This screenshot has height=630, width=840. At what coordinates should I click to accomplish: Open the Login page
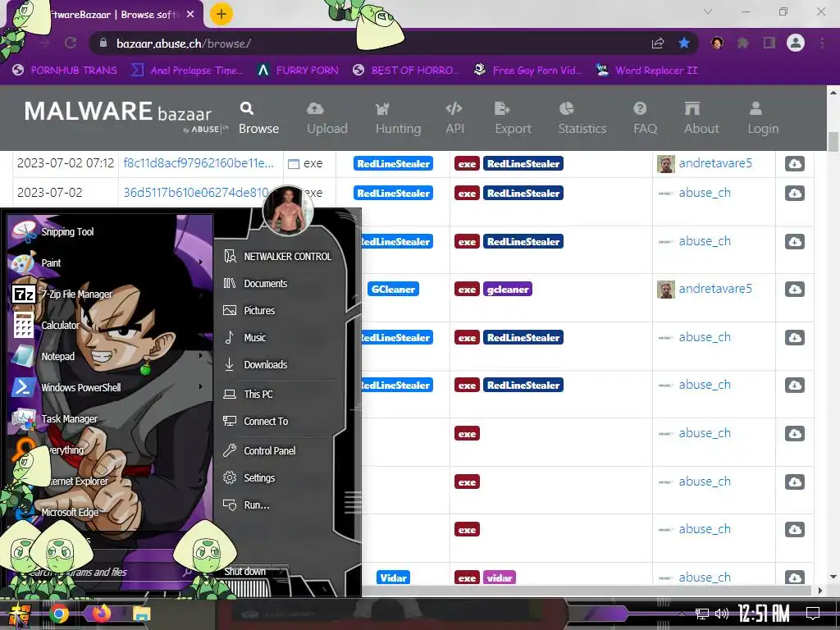coord(763,118)
